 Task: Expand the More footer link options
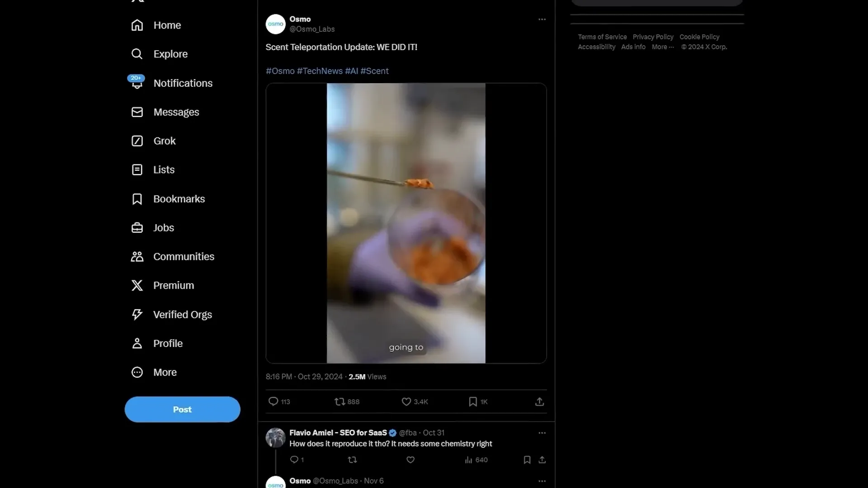[x=663, y=47]
